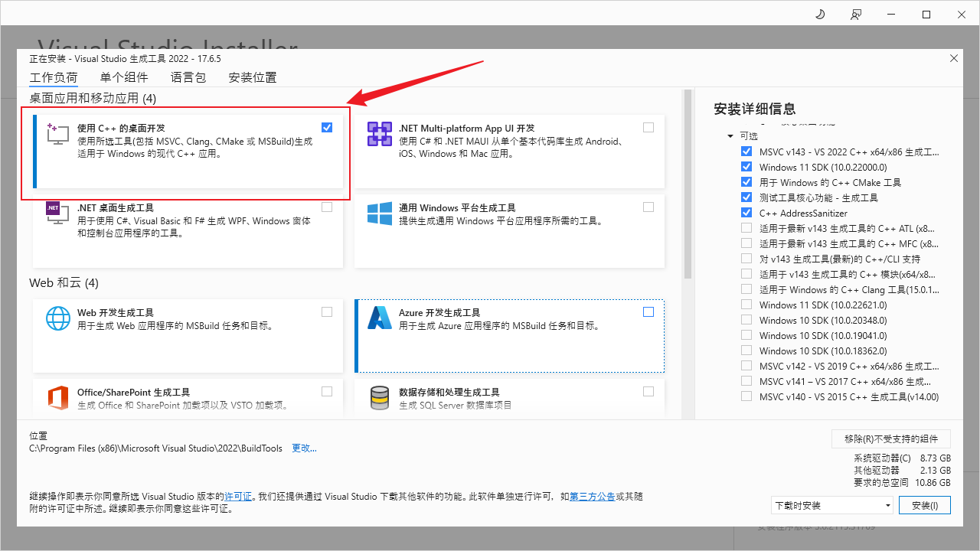The image size is (980, 551).
Task: Click the Office/SharePoint 生成工具 icon
Action: tap(57, 397)
